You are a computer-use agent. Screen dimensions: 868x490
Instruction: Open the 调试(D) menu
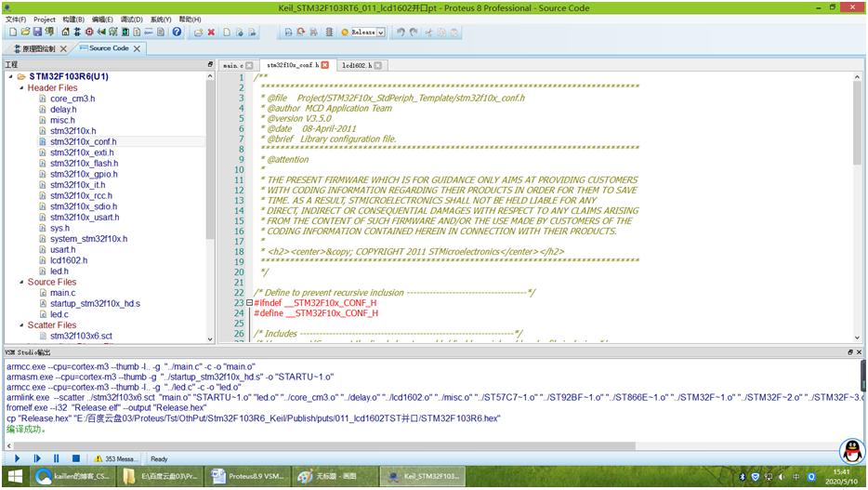point(131,20)
